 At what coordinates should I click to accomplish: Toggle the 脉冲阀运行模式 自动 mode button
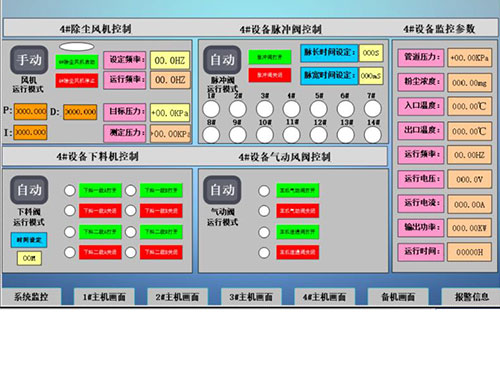(222, 60)
